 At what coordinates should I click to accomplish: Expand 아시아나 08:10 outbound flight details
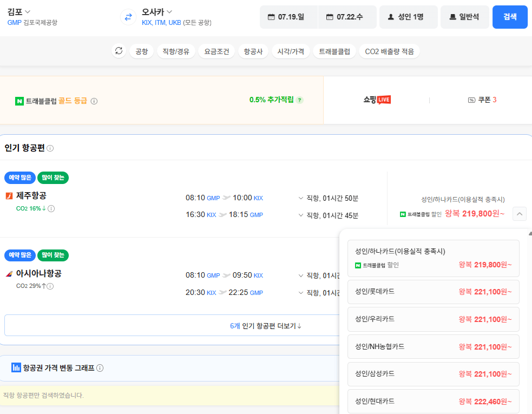click(x=300, y=275)
